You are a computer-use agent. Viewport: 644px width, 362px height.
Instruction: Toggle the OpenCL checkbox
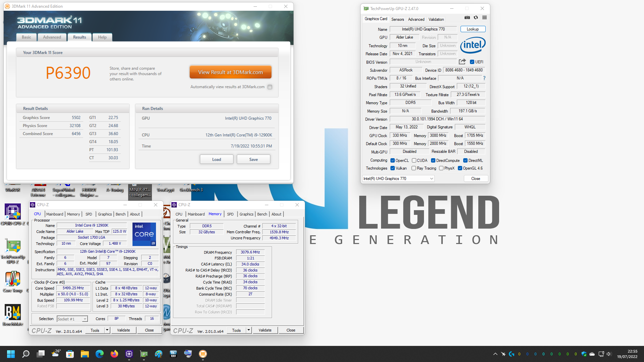click(x=392, y=161)
